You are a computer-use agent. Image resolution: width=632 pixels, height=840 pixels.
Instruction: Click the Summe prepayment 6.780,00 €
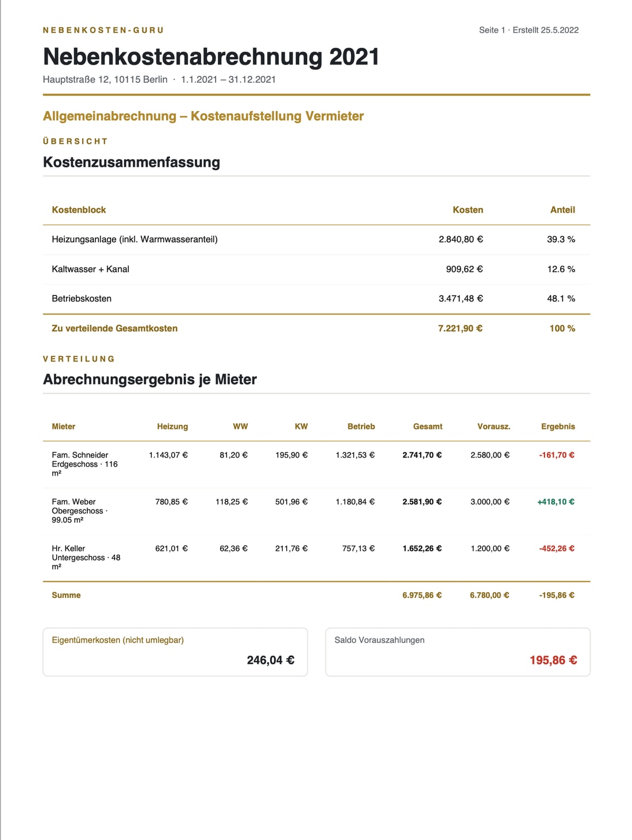click(x=490, y=595)
